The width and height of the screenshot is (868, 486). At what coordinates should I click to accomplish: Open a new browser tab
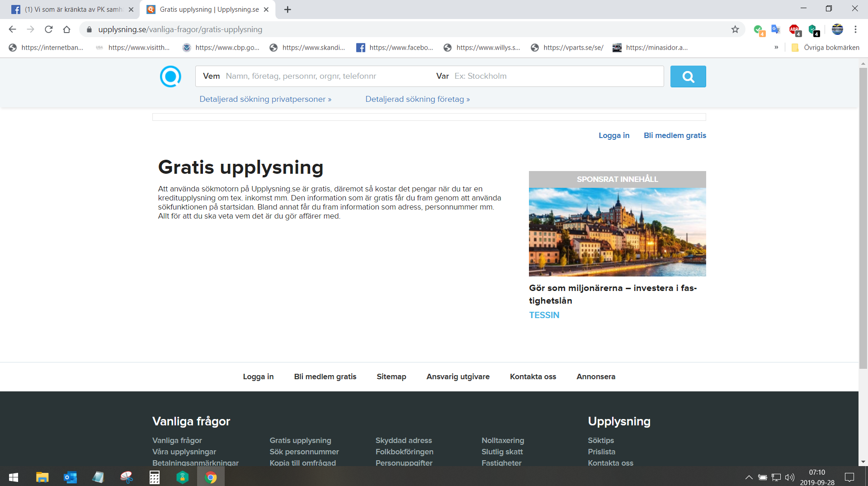[288, 10]
